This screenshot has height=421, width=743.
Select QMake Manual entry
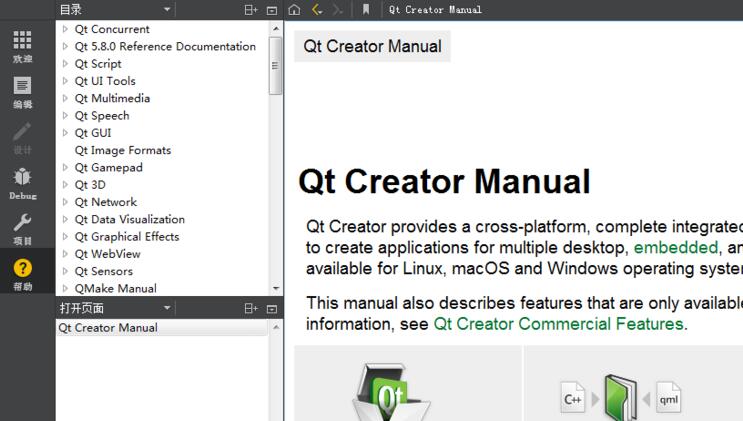pyautogui.click(x=116, y=289)
